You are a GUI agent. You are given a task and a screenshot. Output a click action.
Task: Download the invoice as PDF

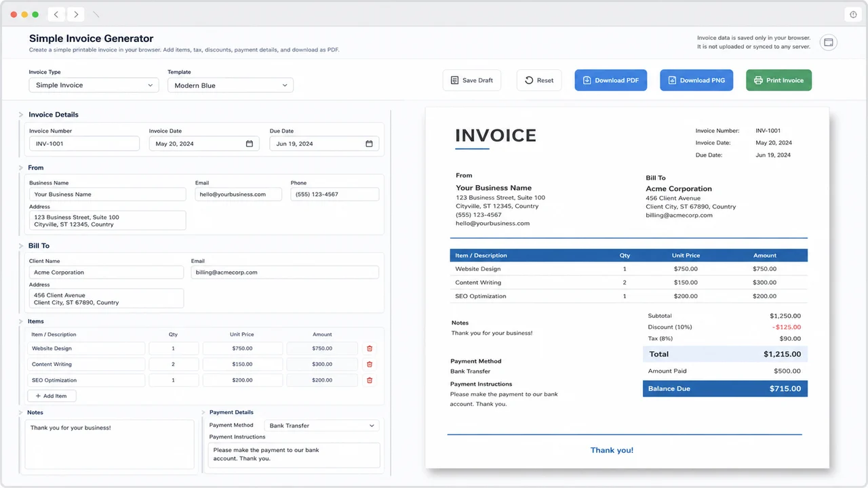click(611, 80)
